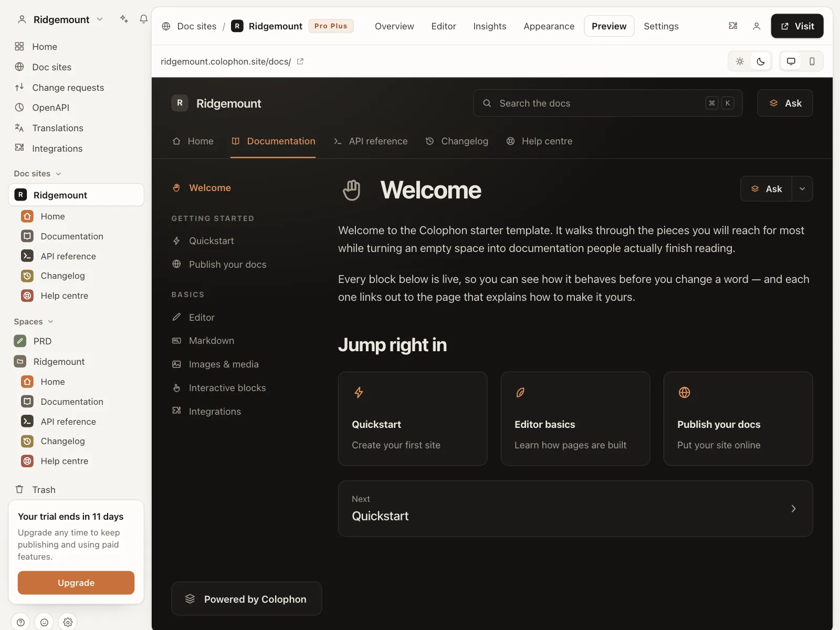Open Home in the main sidebar

click(x=44, y=47)
